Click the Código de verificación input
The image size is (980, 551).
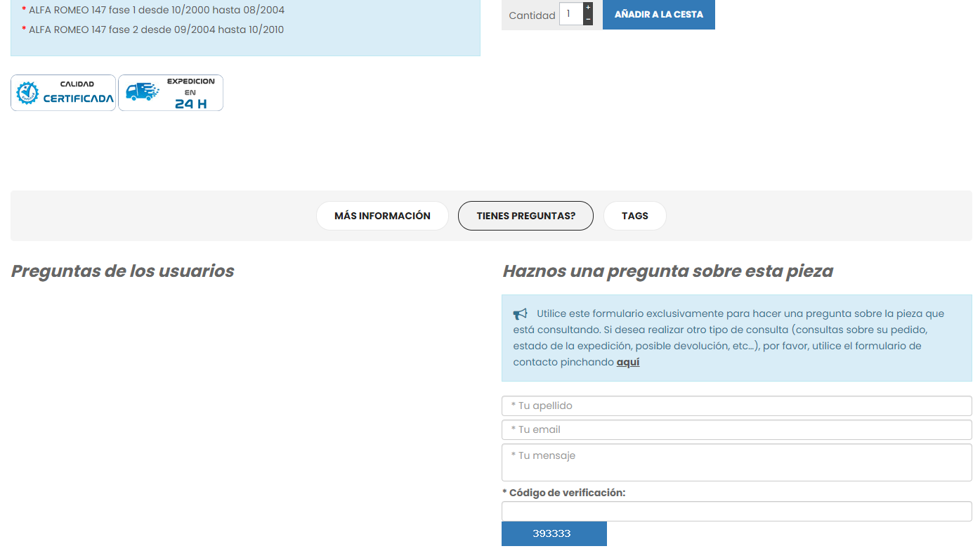tap(737, 511)
